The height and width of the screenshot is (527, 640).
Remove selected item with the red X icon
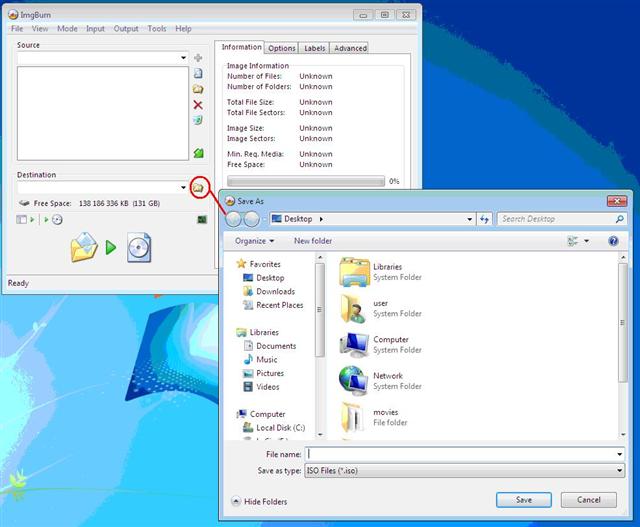click(x=198, y=105)
